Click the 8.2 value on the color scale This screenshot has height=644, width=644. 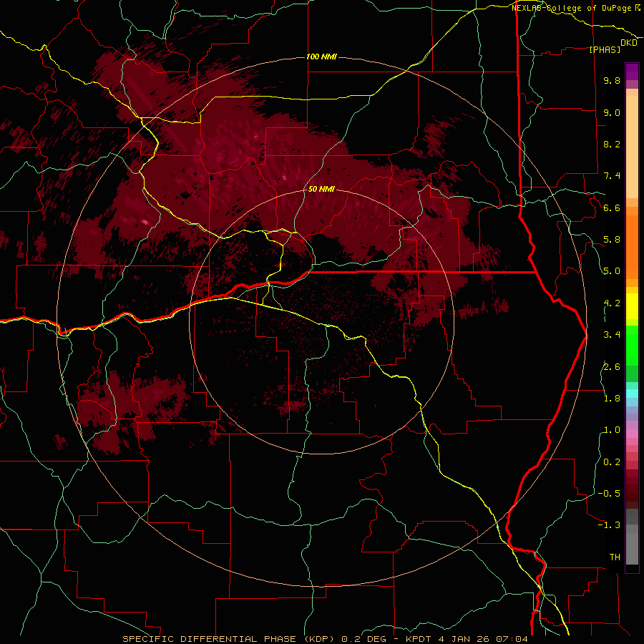(612, 144)
